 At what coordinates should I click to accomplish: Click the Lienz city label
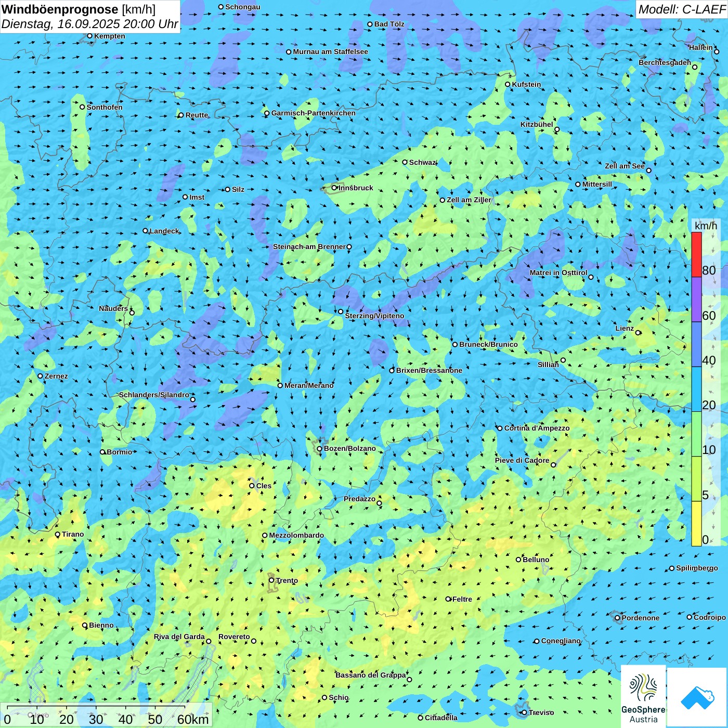(625, 328)
